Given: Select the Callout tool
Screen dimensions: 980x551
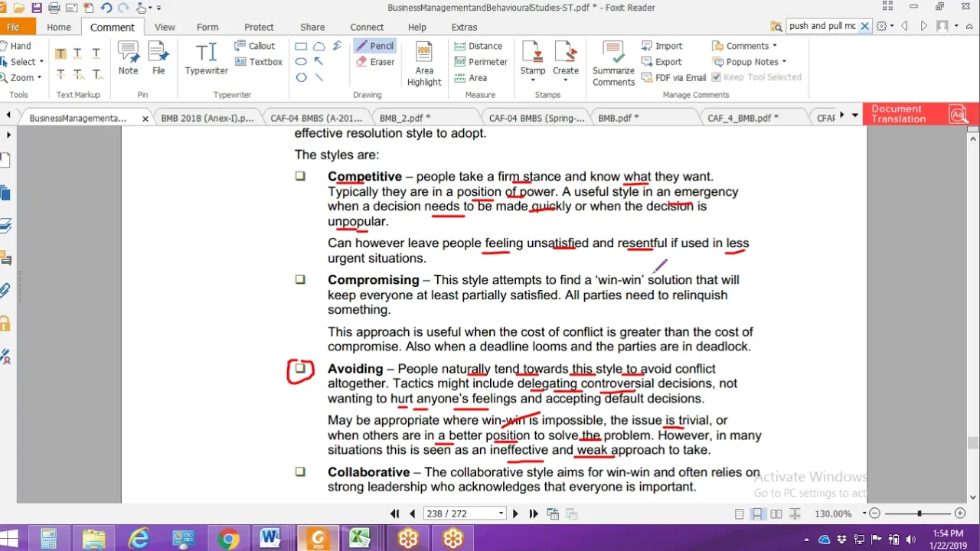Looking at the screenshot, I should [255, 46].
